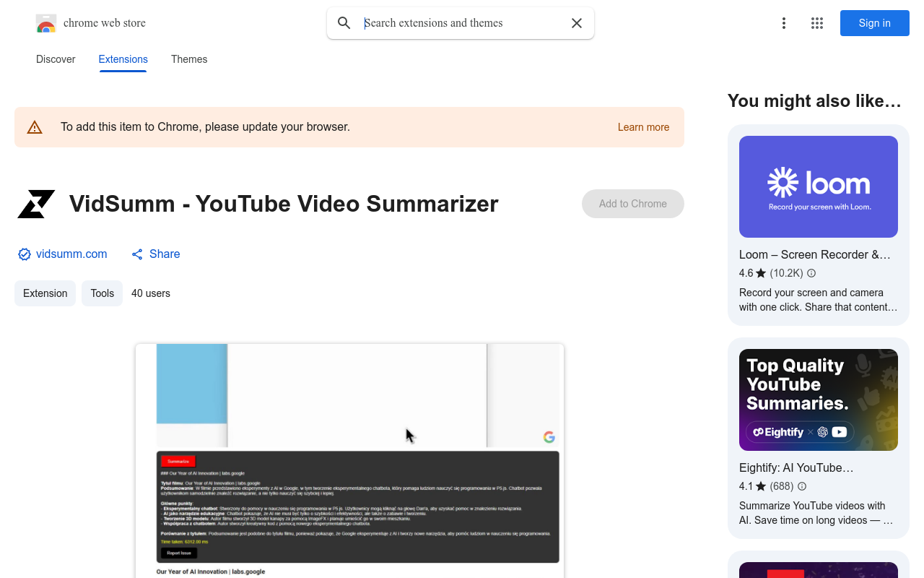Open the Learn more link
Screen dimensions: 924x578
(644, 127)
